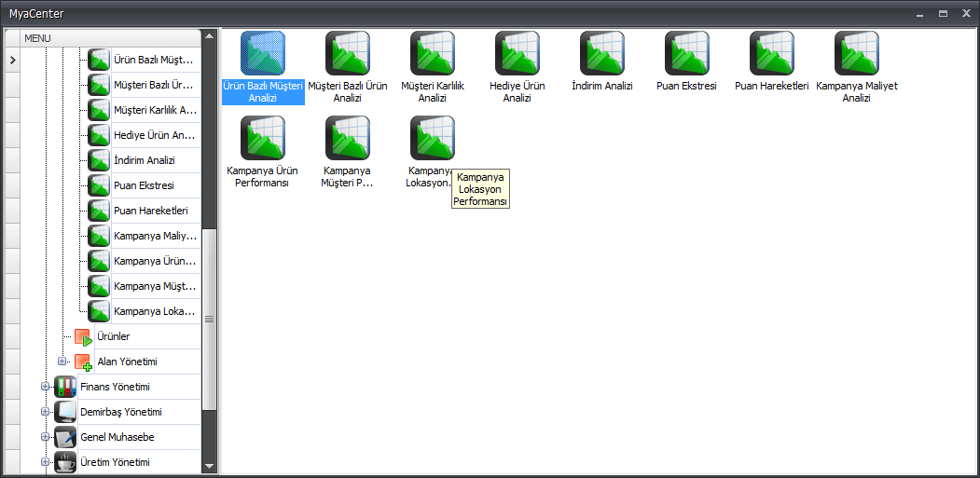
Task: Click Genel Muhasebe notebook icon
Action: (65, 437)
